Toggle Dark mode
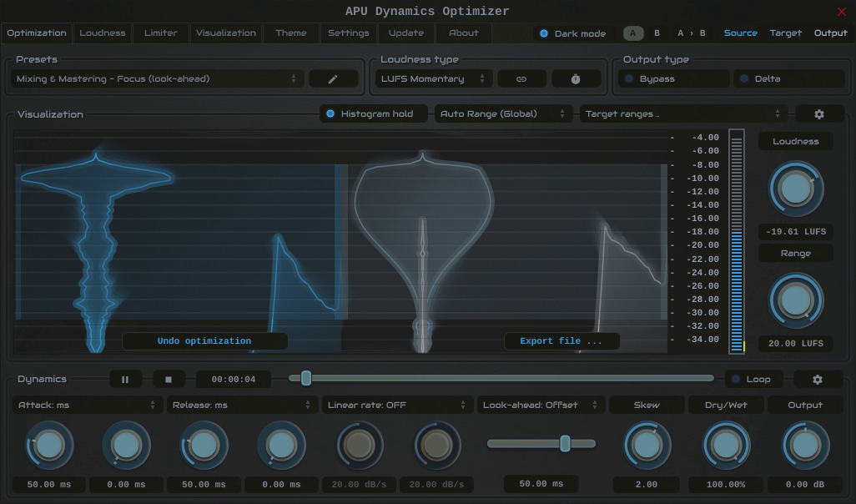This screenshot has height=504, width=856. pyautogui.click(x=573, y=33)
